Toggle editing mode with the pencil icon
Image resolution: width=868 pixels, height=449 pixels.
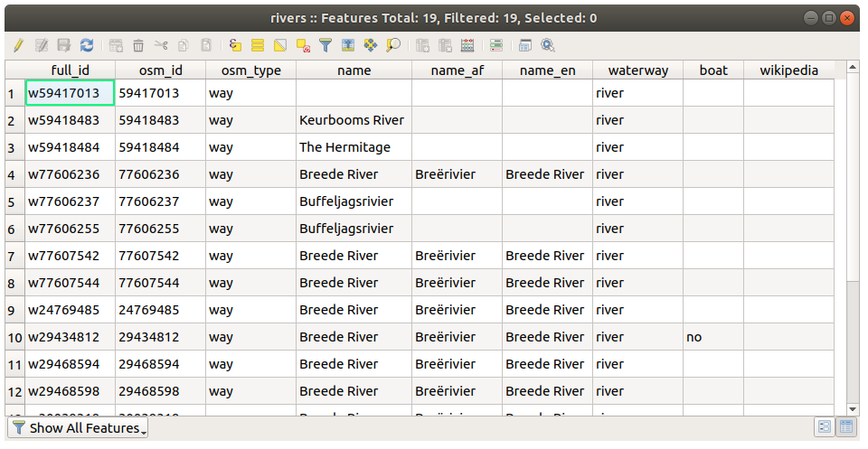(x=17, y=45)
